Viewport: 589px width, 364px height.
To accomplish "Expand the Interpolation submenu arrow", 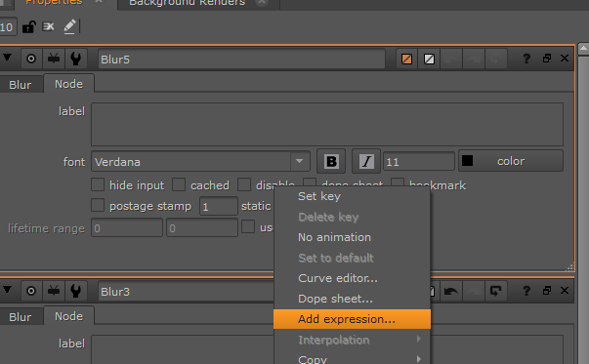I will point(418,340).
